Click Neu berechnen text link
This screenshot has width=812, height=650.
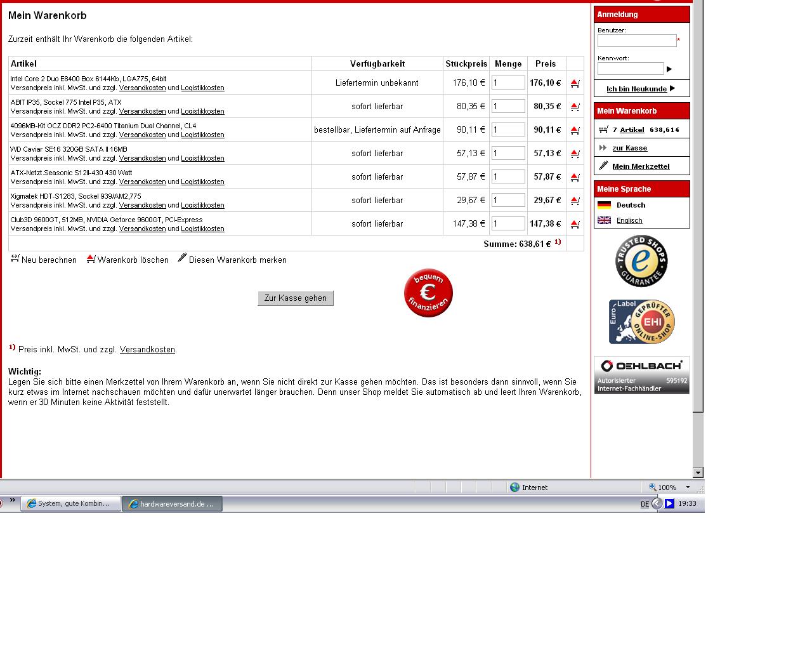(49, 260)
